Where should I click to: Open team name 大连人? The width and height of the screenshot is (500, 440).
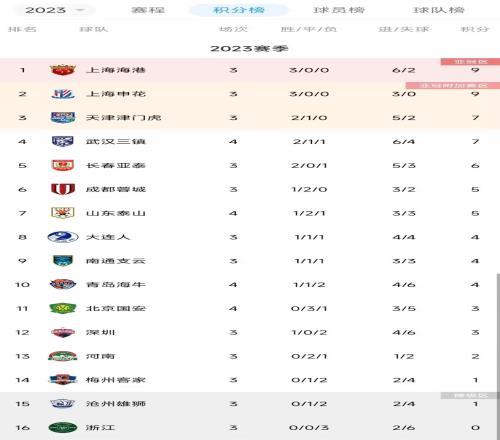(108, 237)
